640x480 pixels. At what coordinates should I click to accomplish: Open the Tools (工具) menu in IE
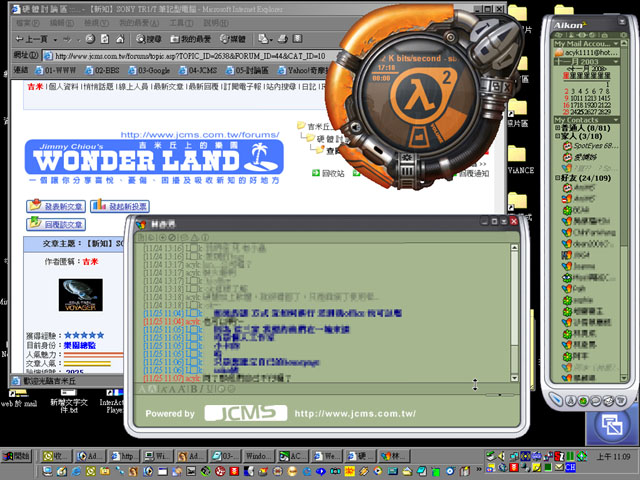181,23
